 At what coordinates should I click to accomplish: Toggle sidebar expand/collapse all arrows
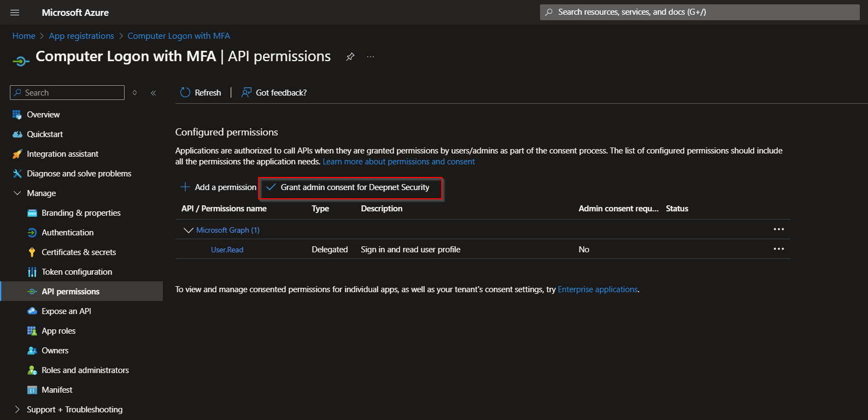click(x=135, y=93)
